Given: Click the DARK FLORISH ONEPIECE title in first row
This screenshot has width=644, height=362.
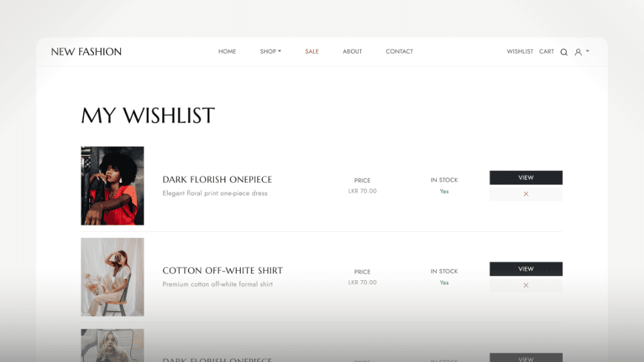Looking at the screenshot, I should click(217, 180).
